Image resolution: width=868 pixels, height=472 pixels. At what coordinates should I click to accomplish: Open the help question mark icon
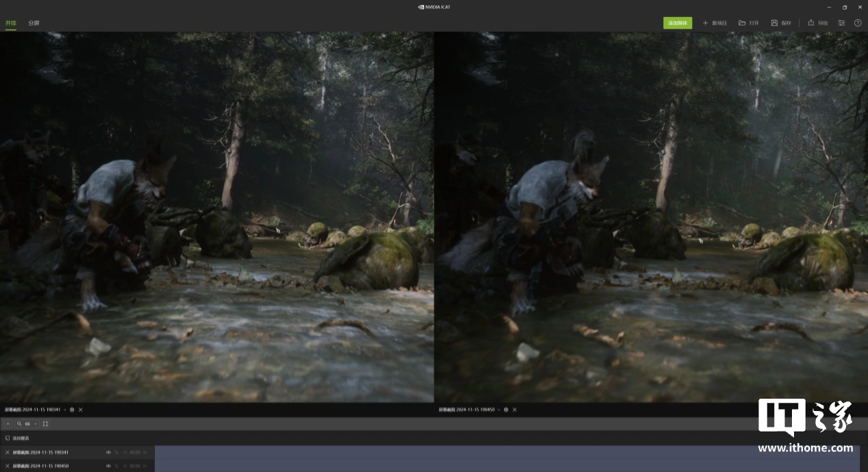tap(858, 23)
